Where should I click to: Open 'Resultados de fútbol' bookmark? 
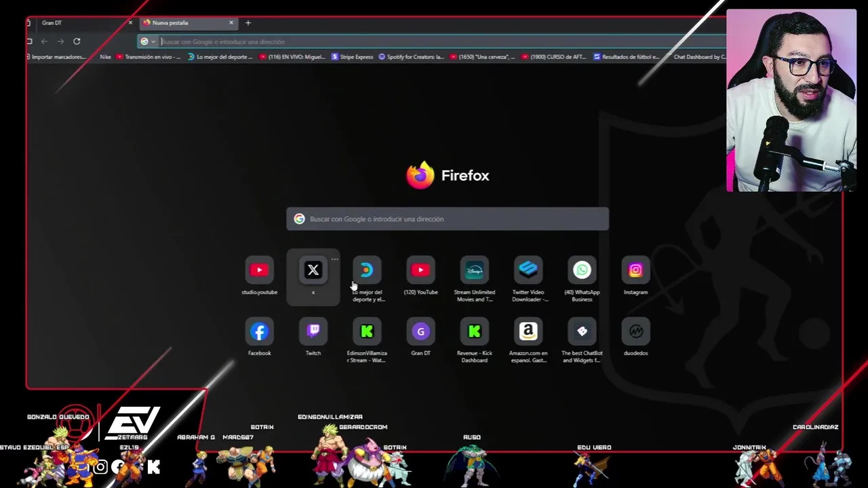627,57
